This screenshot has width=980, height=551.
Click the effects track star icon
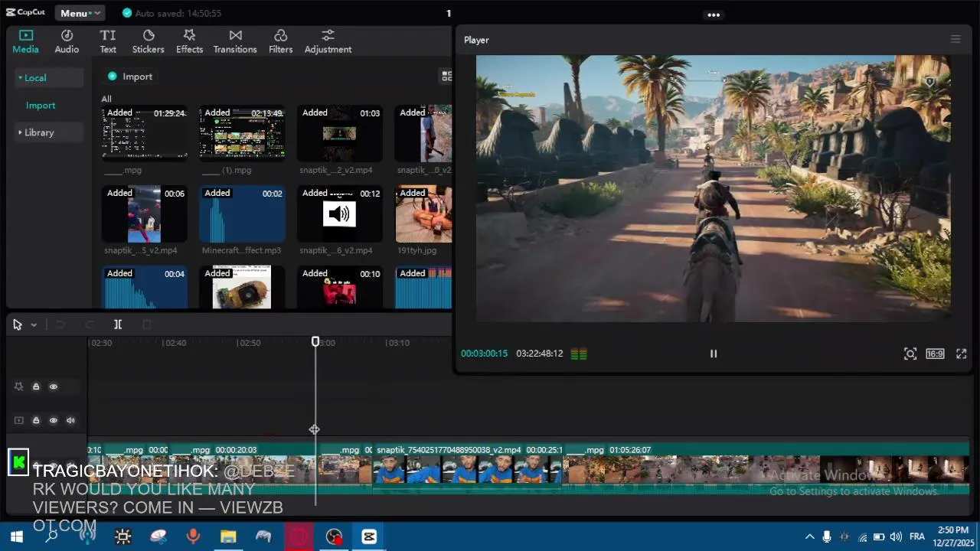click(x=19, y=386)
